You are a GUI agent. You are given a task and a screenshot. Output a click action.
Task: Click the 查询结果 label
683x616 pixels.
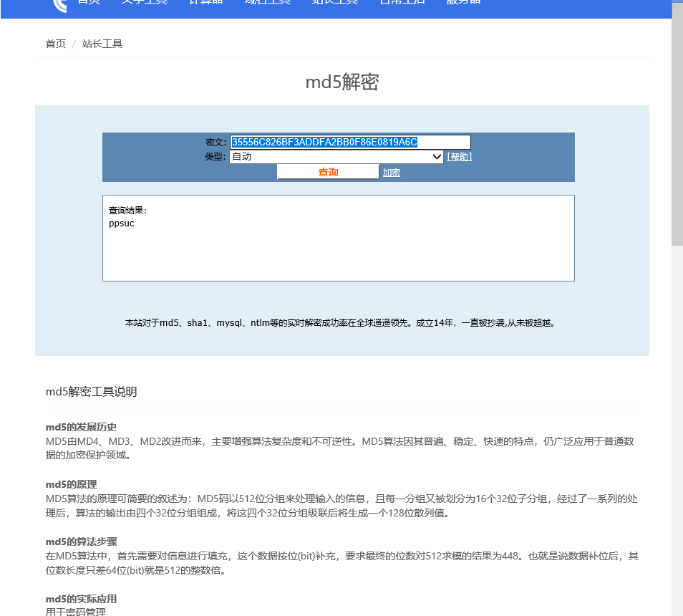(x=127, y=211)
